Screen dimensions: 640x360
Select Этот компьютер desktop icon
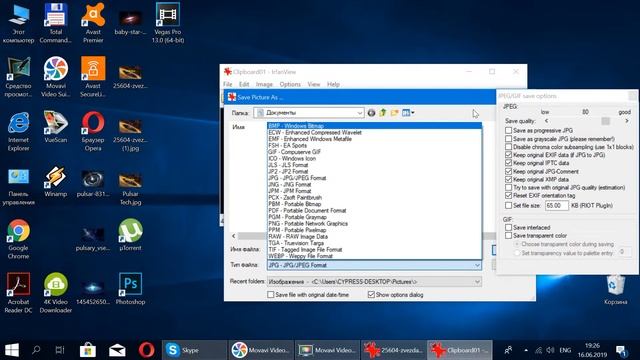[18, 23]
